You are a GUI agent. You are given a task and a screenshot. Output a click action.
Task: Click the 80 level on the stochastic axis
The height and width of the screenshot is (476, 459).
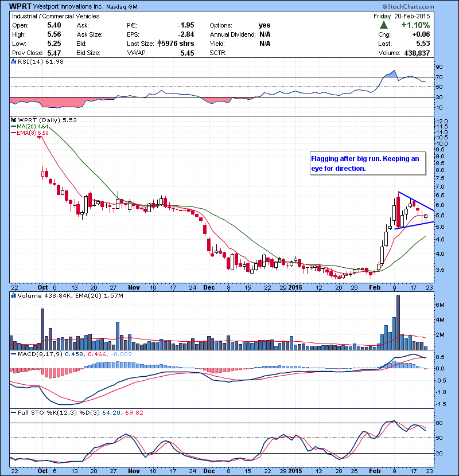(439, 423)
